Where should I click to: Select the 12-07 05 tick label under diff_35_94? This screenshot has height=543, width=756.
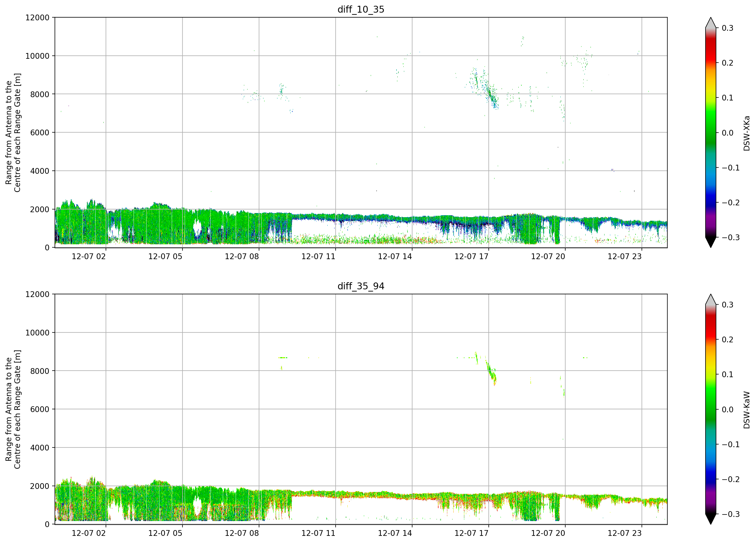165,533
